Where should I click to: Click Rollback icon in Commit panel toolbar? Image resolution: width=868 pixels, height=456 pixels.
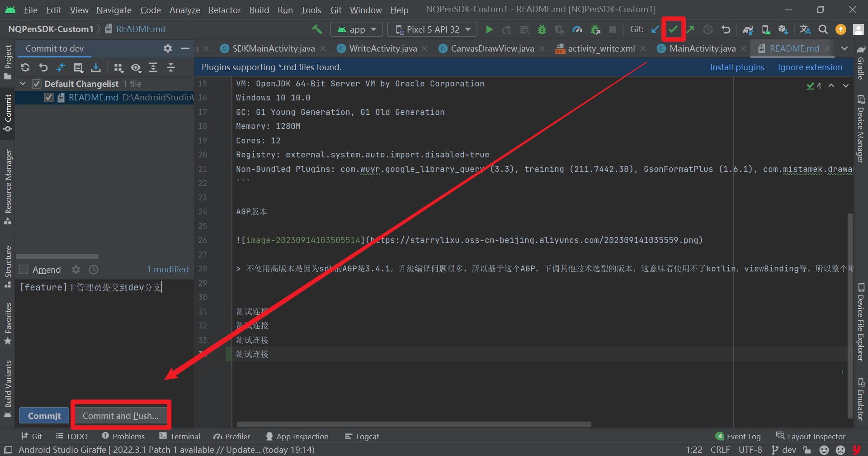coord(43,67)
